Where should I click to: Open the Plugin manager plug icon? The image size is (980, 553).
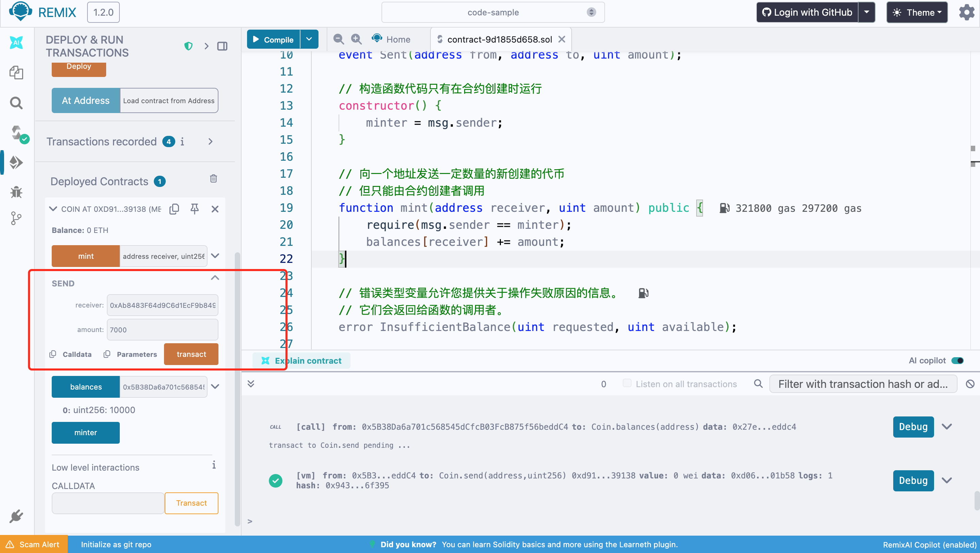click(16, 516)
